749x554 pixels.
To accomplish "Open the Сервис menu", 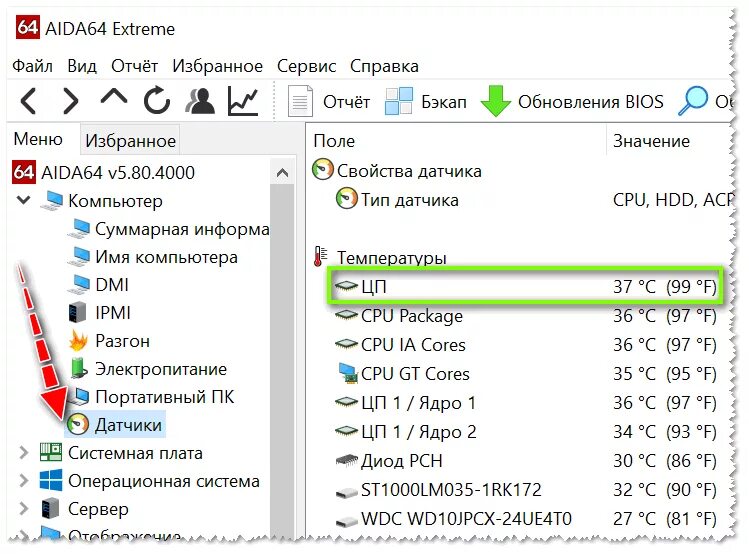I will click(306, 66).
